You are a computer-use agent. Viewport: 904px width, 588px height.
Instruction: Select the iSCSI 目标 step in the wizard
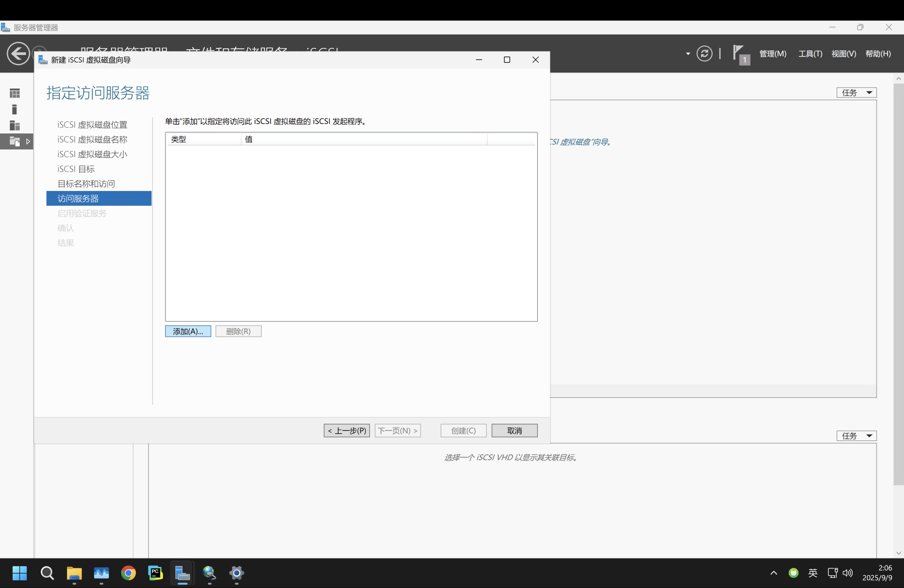pos(76,169)
